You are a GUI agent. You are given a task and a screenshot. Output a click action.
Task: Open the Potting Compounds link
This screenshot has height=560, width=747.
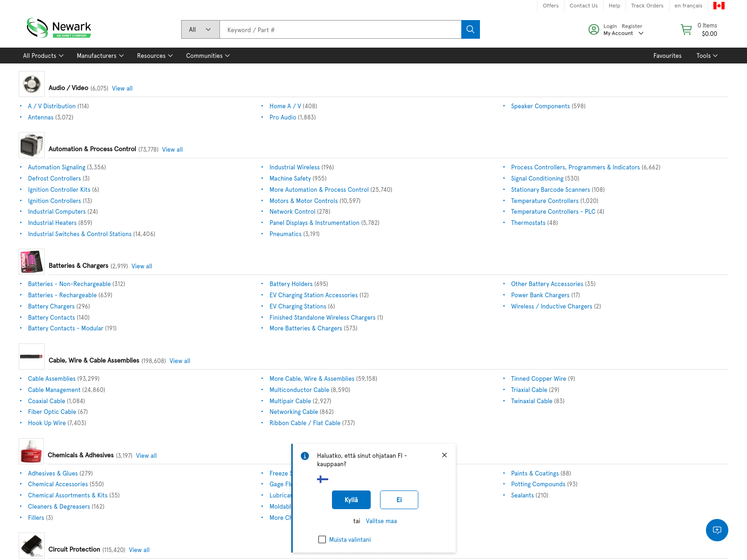tap(538, 484)
